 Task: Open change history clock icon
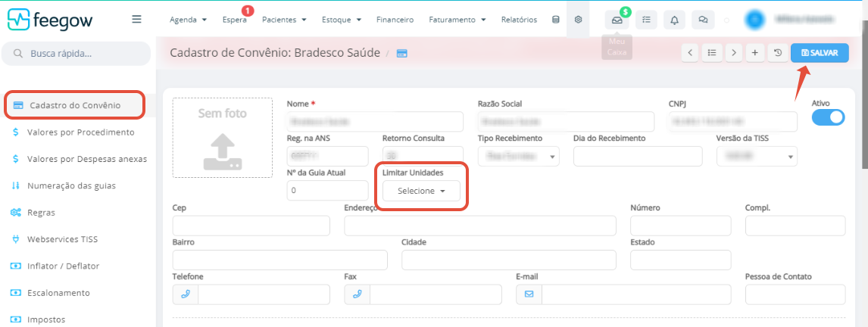[778, 53]
